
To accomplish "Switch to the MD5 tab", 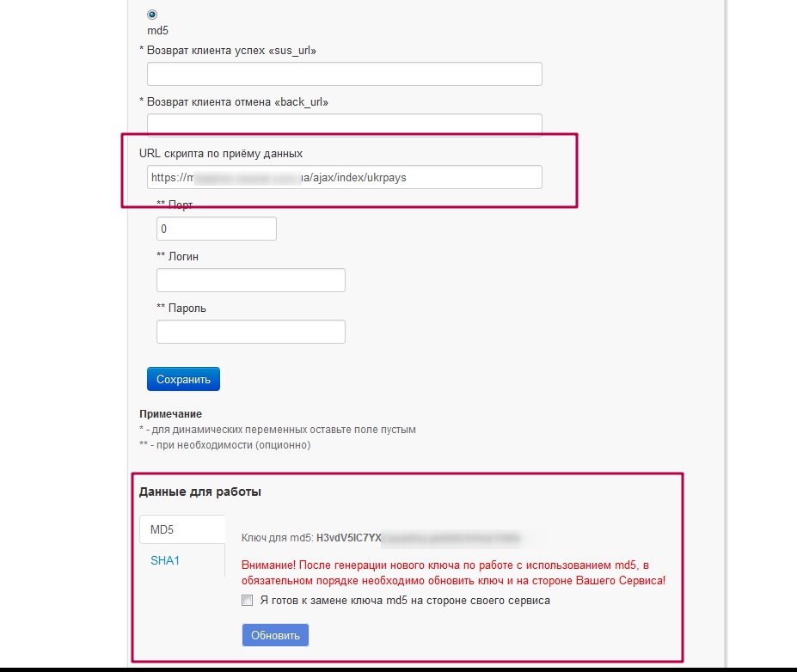I will [163, 529].
